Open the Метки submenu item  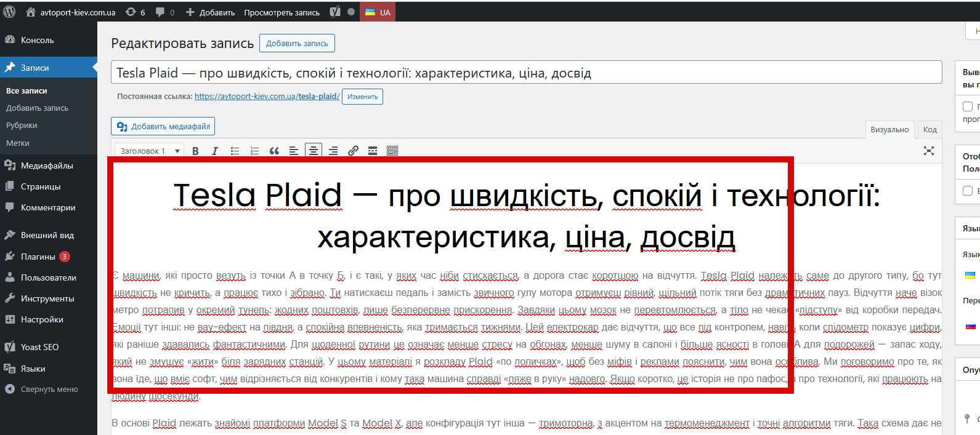[18, 143]
